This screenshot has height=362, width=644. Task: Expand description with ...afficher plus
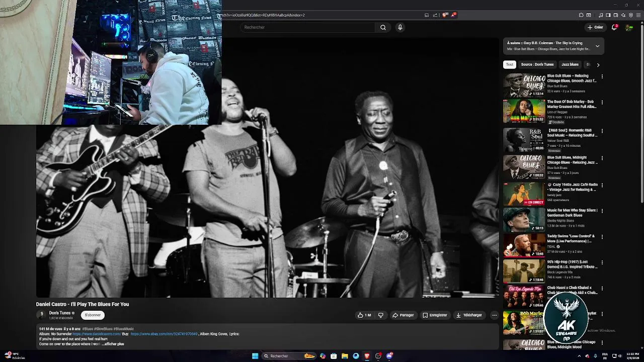[x=113, y=344]
